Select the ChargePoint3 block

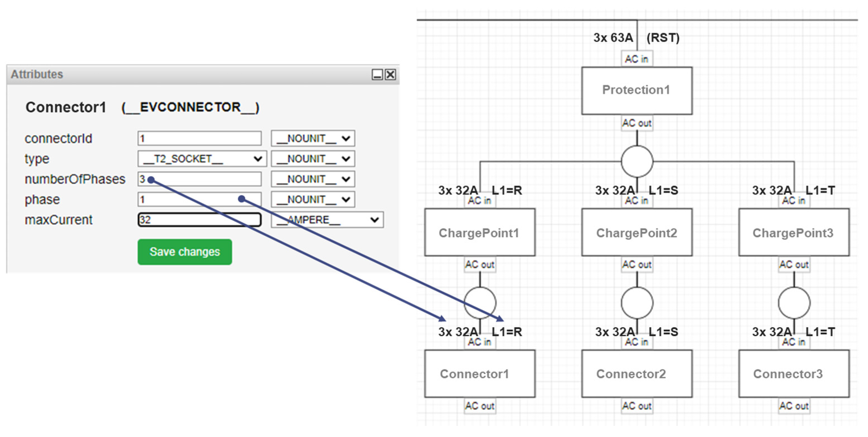tap(794, 233)
